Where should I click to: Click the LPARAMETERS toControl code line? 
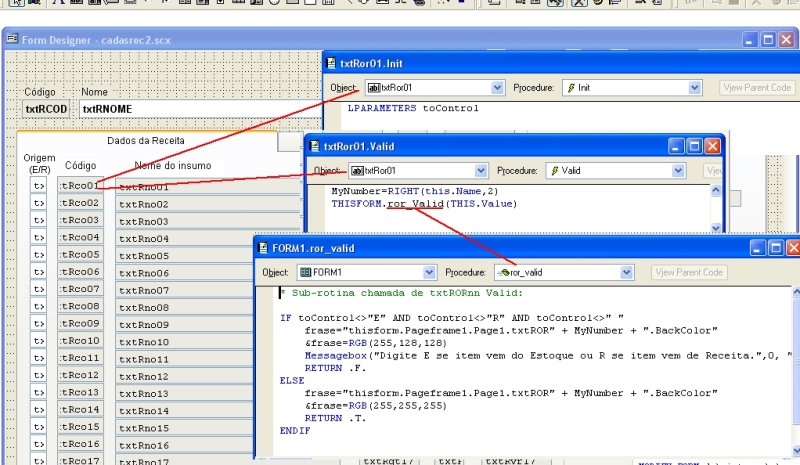pyautogui.click(x=413, y=108)
